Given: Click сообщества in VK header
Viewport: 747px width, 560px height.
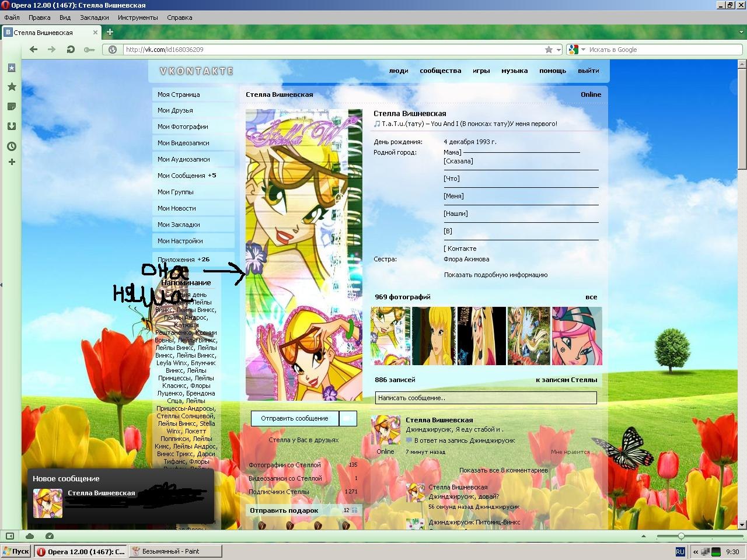Looking at the screenshot, I should (x=441, y=71).
